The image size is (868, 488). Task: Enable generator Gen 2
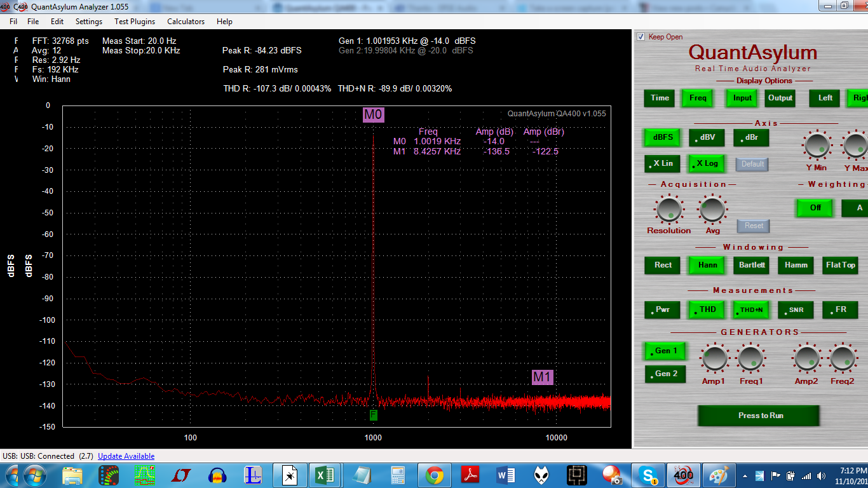click(x=665, y=374)
